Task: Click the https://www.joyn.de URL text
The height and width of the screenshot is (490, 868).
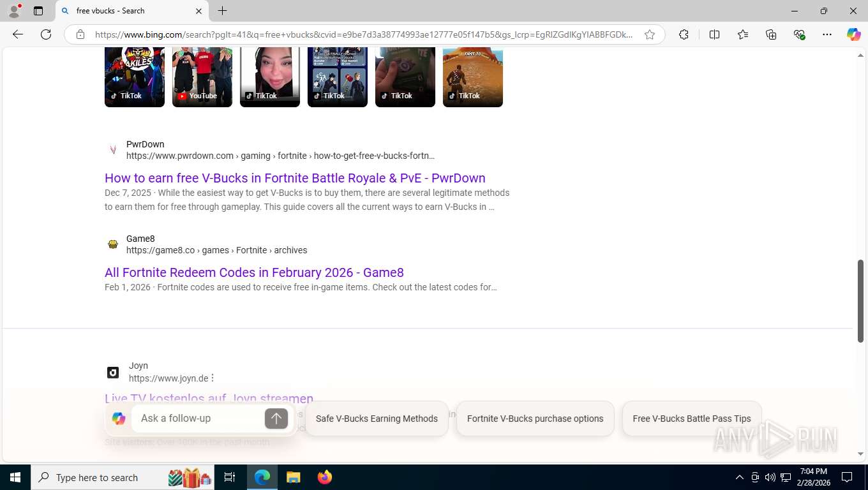Action: pyautogui.click(x=168, y=378)
